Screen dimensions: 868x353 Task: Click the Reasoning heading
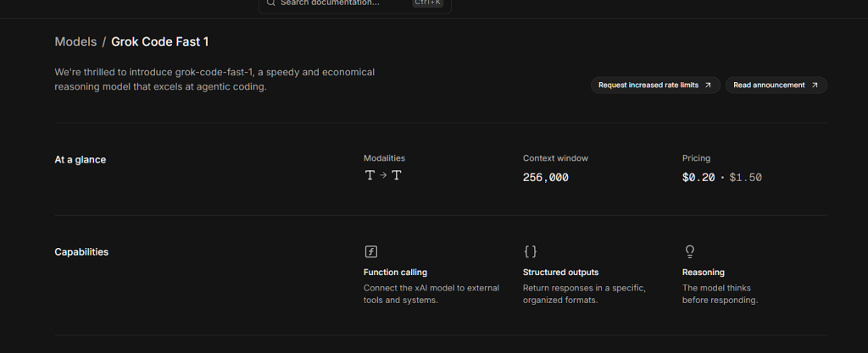704,273
